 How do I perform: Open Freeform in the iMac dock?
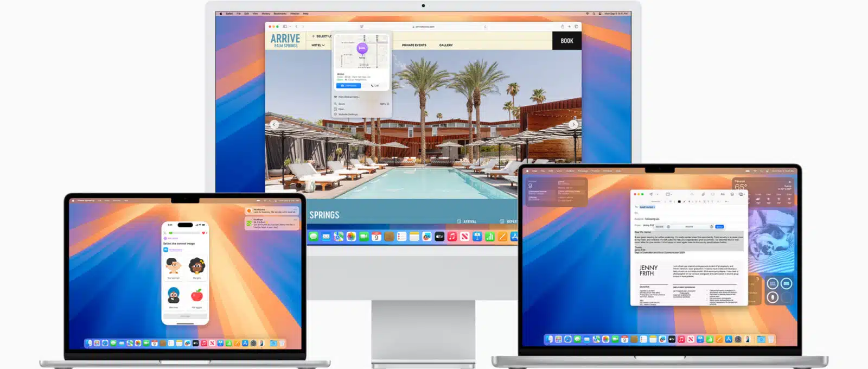click(x=427, y=237)
